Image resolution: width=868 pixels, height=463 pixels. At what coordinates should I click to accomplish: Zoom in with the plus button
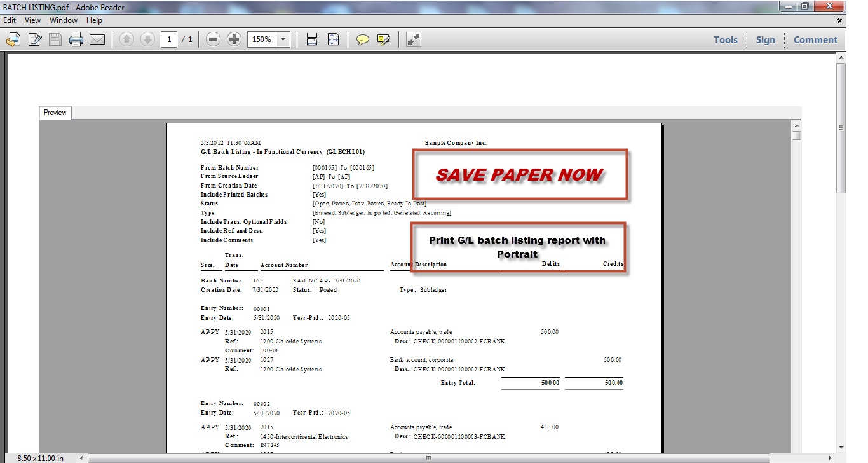coord(234,39)
